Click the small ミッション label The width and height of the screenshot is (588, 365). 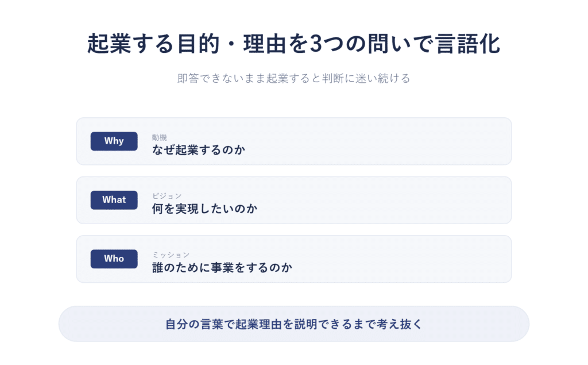click(171, 255)
